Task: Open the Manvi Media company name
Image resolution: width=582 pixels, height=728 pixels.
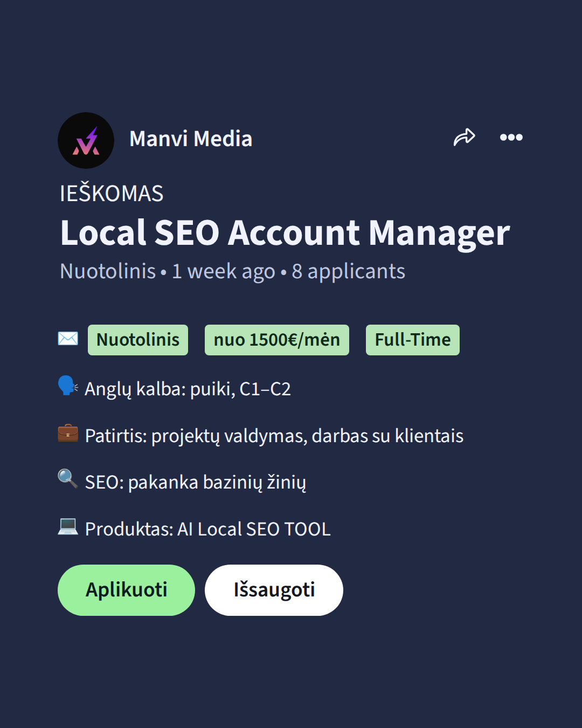Action: click(191, 139)
